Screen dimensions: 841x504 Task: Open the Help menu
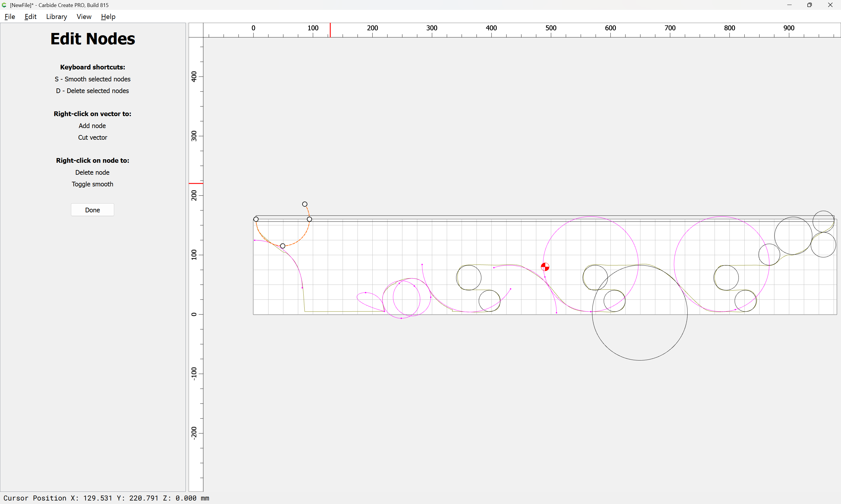point(108,17)
